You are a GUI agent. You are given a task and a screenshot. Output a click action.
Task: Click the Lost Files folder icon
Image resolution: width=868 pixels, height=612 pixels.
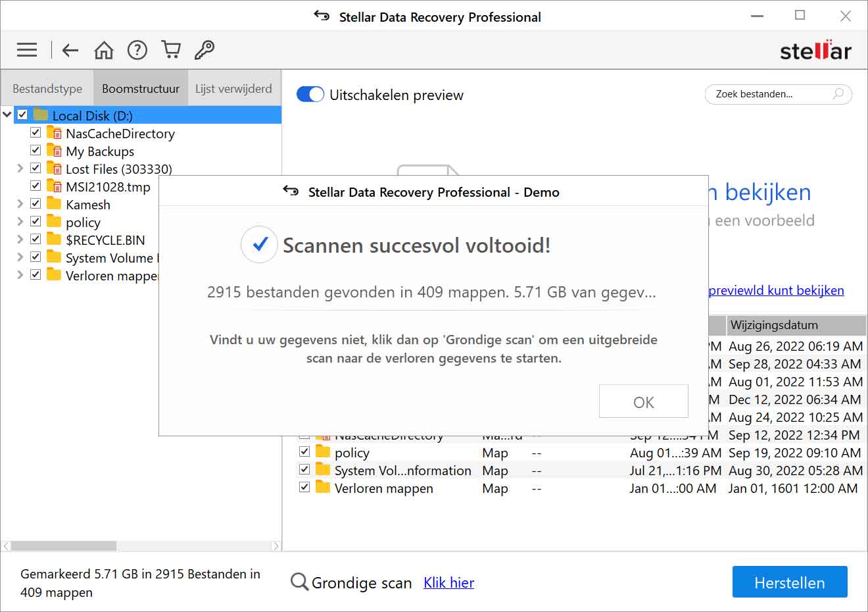point(55,168)
